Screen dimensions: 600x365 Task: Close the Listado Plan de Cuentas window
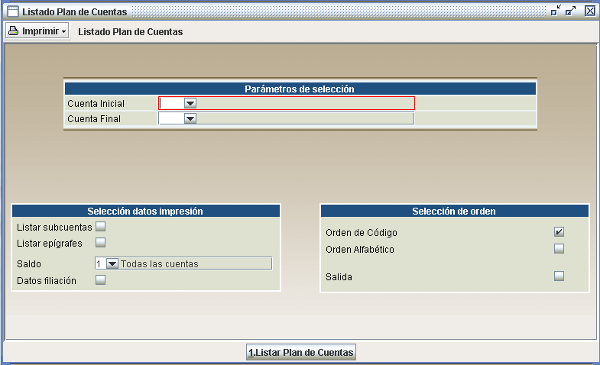click(x=590, y=11)
